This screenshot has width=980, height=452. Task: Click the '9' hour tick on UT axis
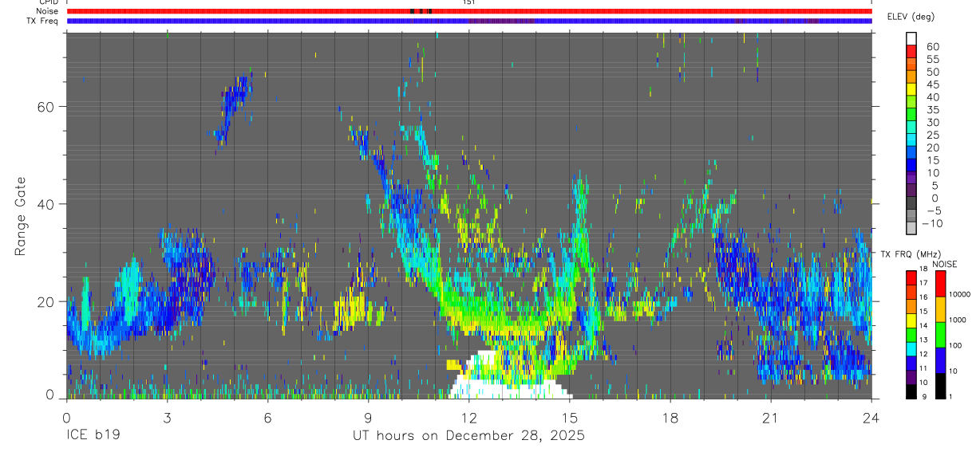tap(368, 417)
